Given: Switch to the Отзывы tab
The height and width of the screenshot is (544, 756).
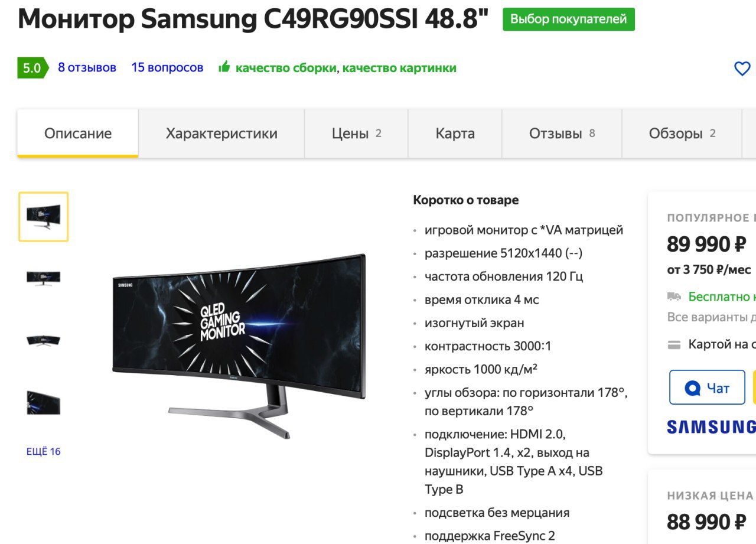Looking at the screenshot, I should tap(562, 133).
